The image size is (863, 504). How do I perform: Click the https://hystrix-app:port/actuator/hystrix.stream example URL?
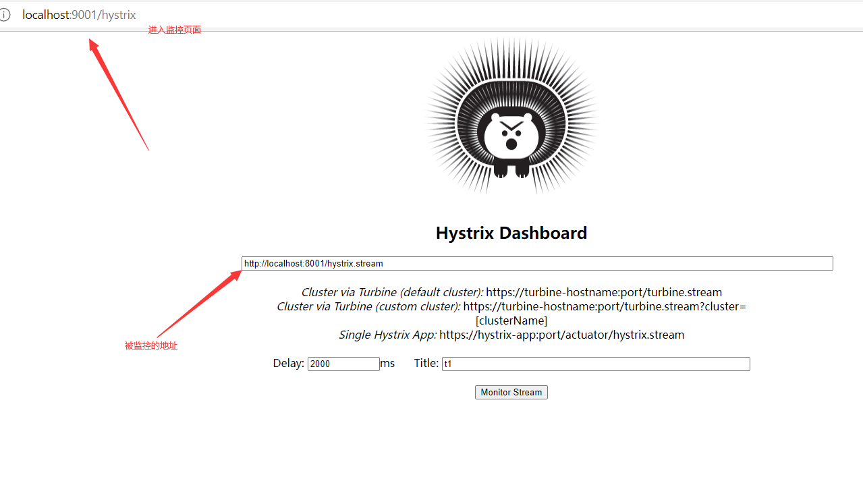point(562,335)
